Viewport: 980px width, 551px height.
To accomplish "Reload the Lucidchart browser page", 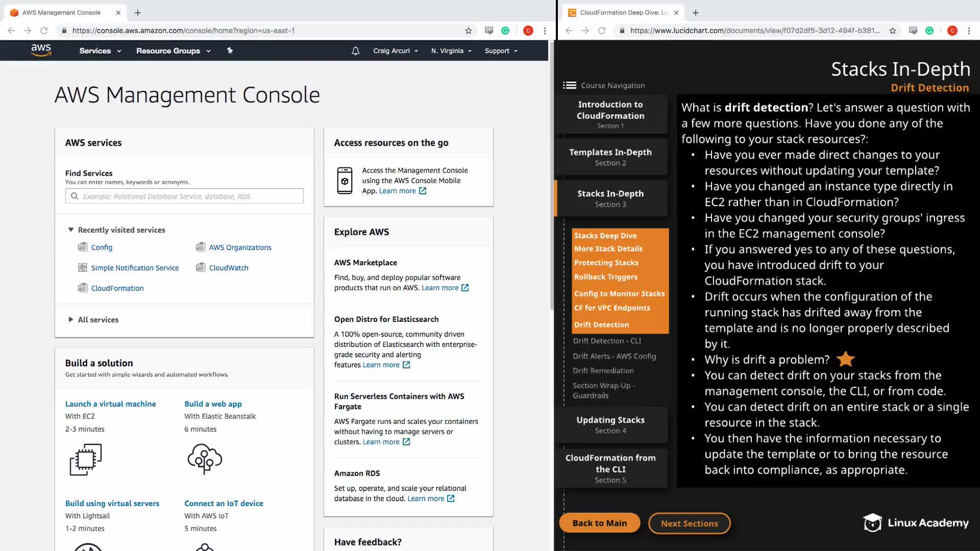I will (602, 31).
